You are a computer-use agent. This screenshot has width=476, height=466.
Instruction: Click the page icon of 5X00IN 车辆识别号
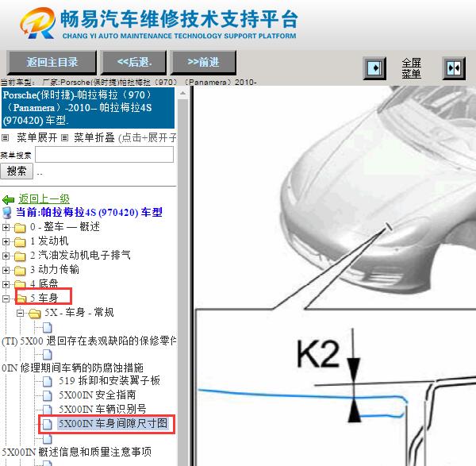47,410
